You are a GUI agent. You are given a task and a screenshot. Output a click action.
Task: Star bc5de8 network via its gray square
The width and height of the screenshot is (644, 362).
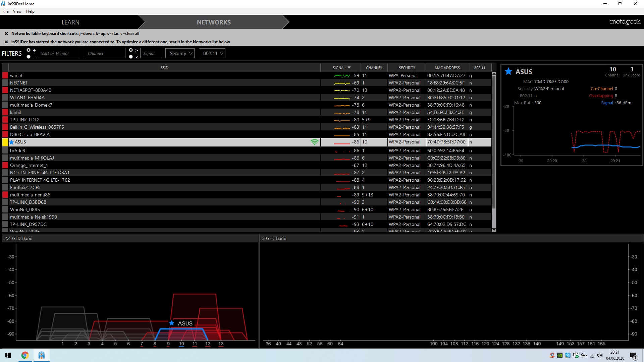point(5,150)
